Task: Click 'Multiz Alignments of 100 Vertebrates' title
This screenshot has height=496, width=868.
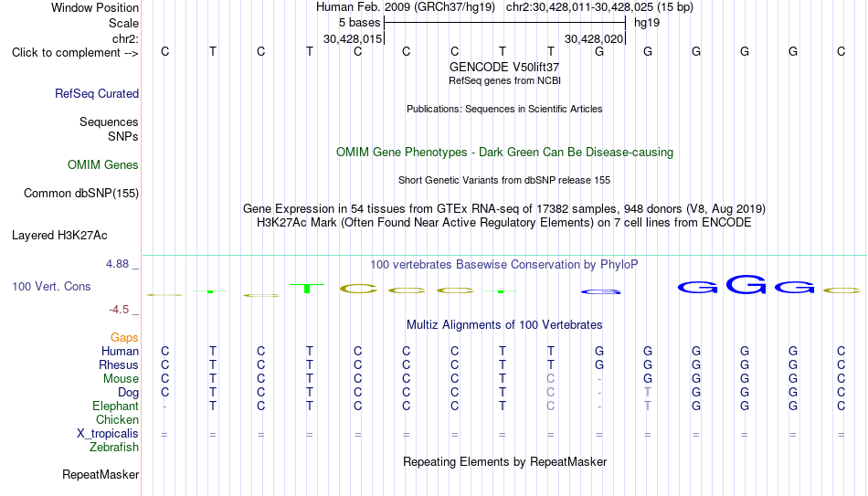Action: (x=504, y=325)
